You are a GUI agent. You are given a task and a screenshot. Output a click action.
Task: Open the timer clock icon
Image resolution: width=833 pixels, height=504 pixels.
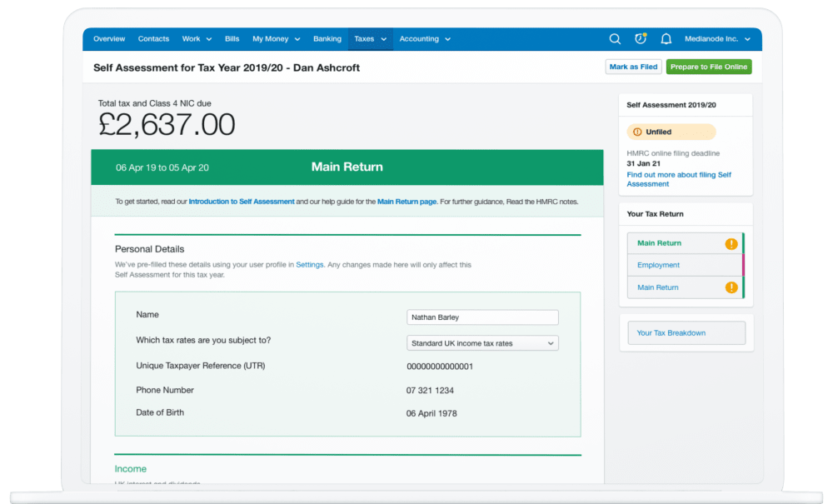click(641, 38)
